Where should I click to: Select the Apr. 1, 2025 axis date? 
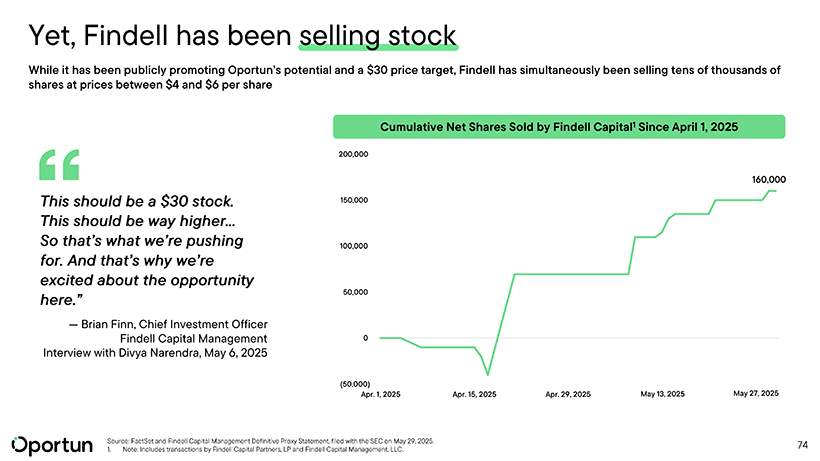coord(380,395)
